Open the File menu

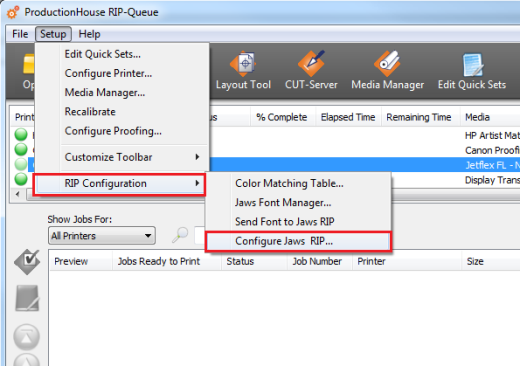tap(20, 34)
